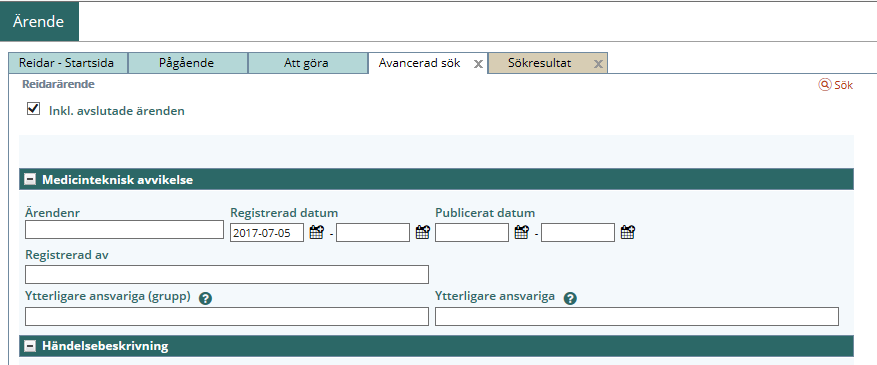The height and width of the screenshot is (365, 877).
Task: Click the Ärende header menu
Action: pyautogui.click(x=39, y=22)
